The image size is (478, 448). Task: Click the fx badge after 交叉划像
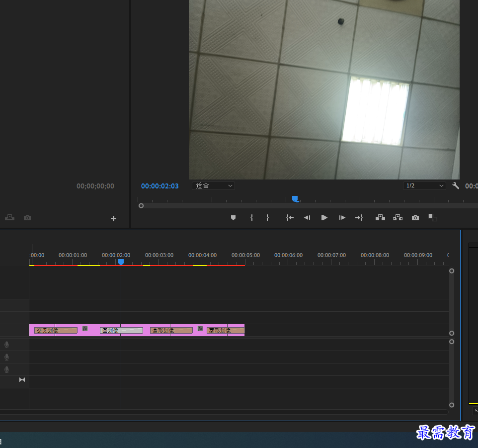85,329
